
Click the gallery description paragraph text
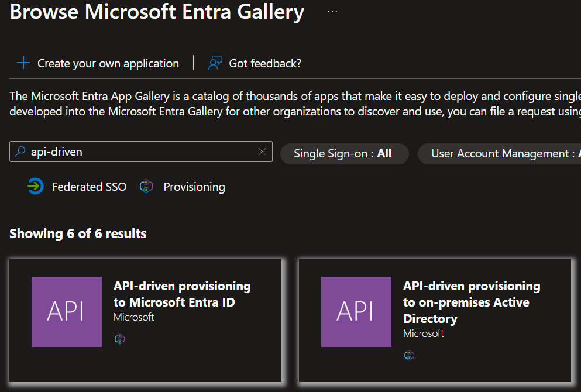[x=295, y=104]
